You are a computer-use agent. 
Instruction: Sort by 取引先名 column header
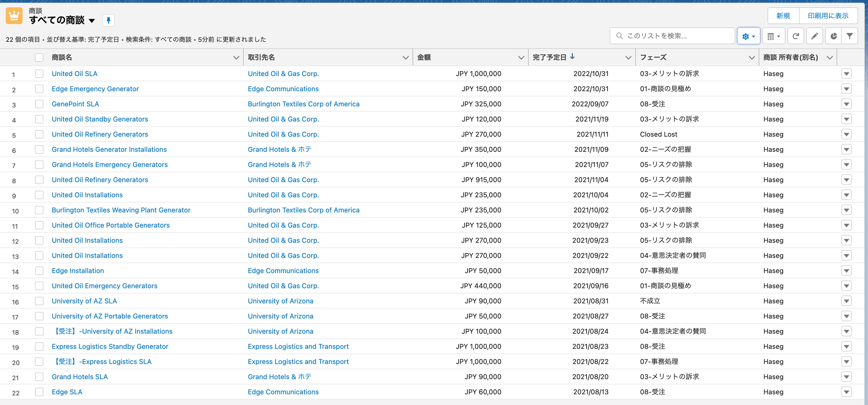[x=261, y=57]
